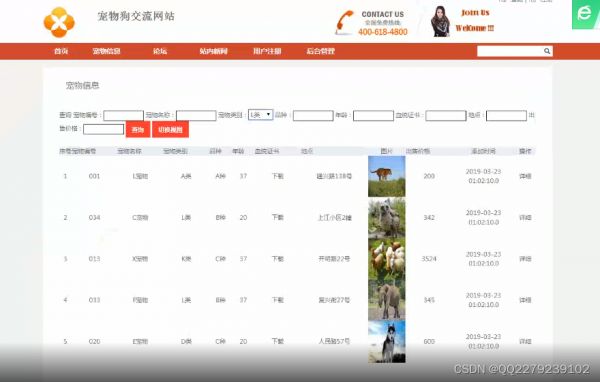Viewport: 600px width, 382px height.
Task: Focus the 血统证书 query input field
Action: click(x=446, y=115)
